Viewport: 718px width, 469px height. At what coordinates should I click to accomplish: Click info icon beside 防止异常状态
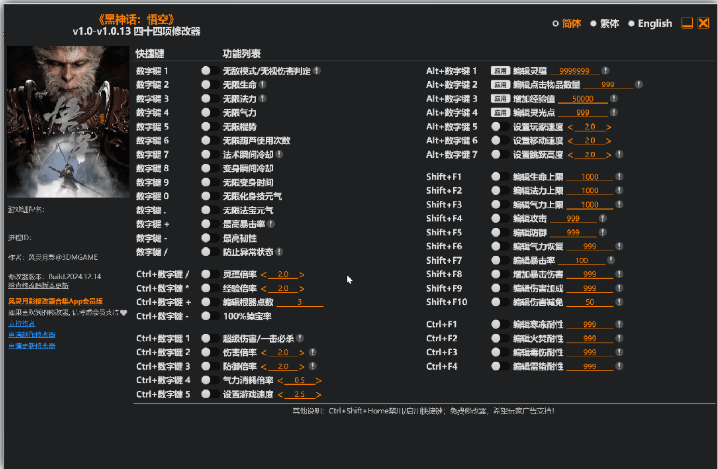pos(279,252)
